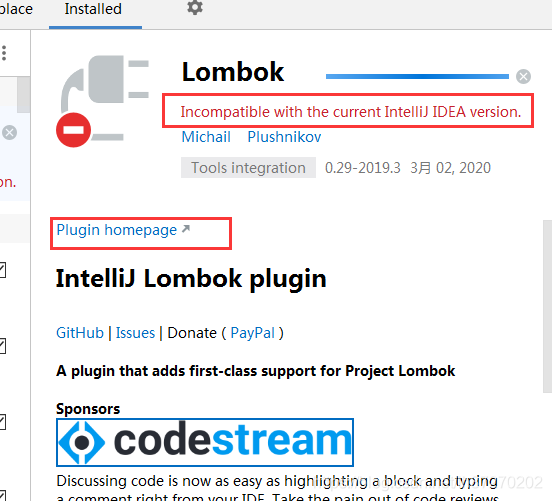
Task: Click the red incompatible badge icon
Action: 74,130
